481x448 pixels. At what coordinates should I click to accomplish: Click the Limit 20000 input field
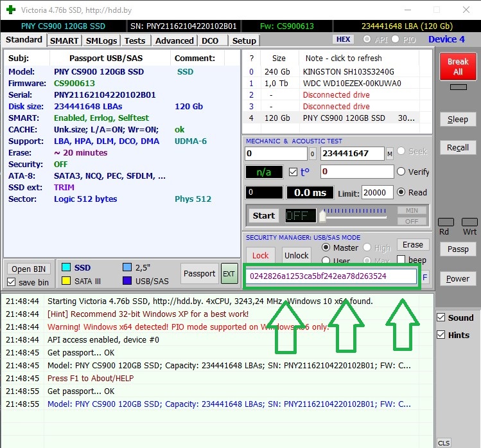point(378,193)
